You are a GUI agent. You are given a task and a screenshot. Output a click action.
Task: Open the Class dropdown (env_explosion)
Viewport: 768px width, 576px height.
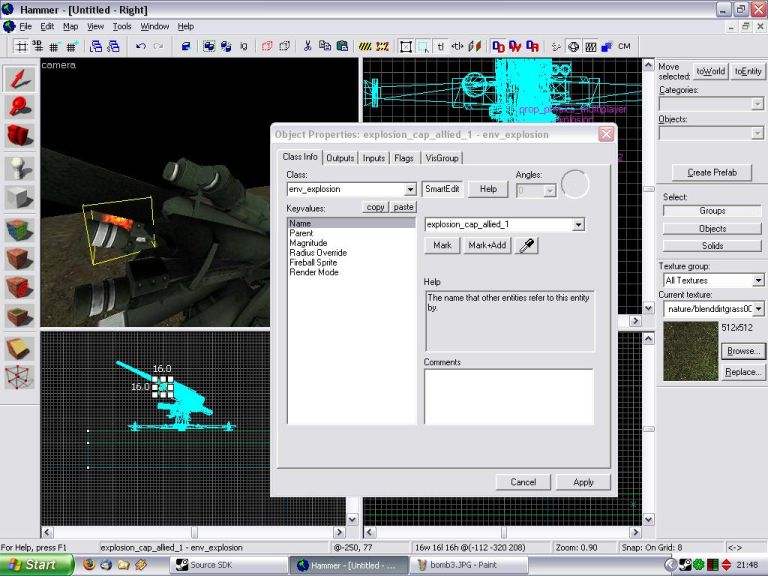coord(410,189)
